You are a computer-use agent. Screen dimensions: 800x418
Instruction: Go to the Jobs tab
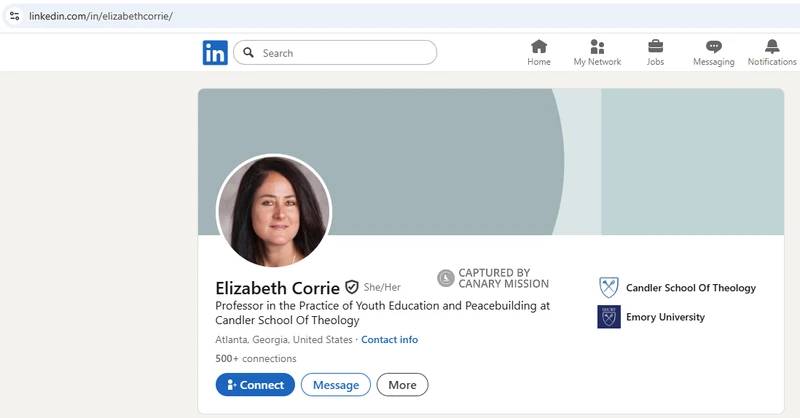(x=655, y=53)
